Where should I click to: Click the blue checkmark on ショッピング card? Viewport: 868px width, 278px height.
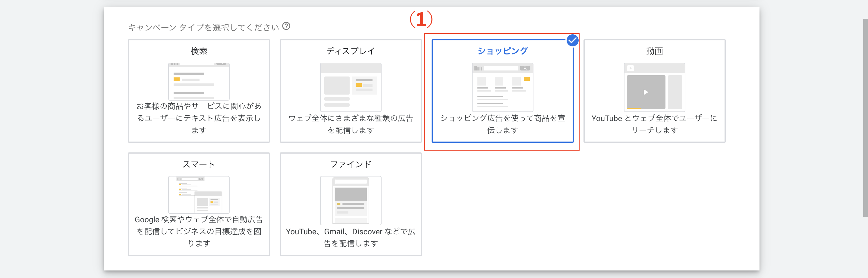click(x=572, y=41)
